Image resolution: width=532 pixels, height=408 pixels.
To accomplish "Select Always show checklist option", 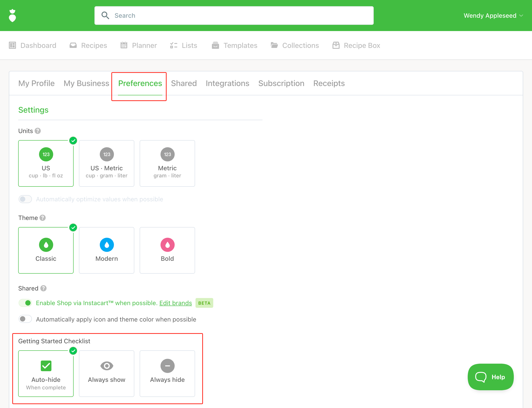I will 106,373.
